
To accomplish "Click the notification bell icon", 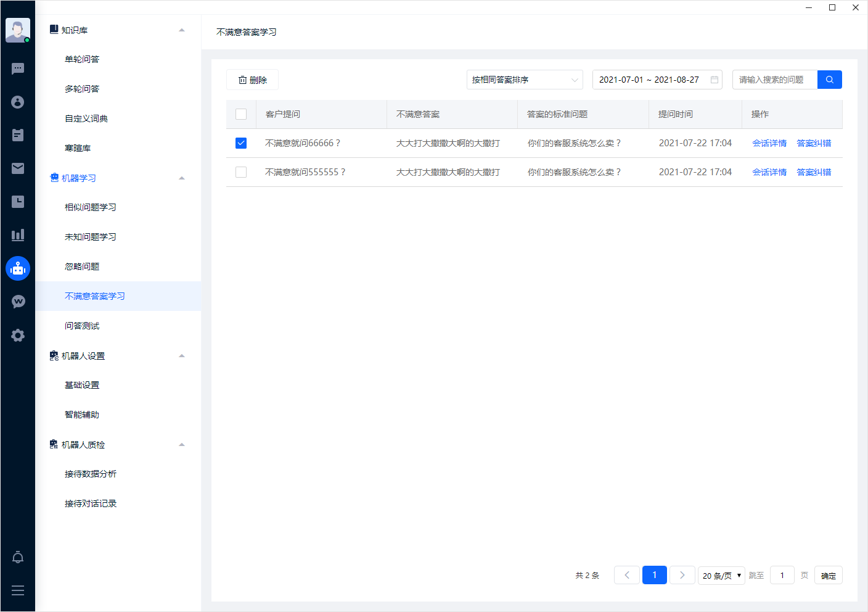I will pyautogui.click(x=18, y=557).
